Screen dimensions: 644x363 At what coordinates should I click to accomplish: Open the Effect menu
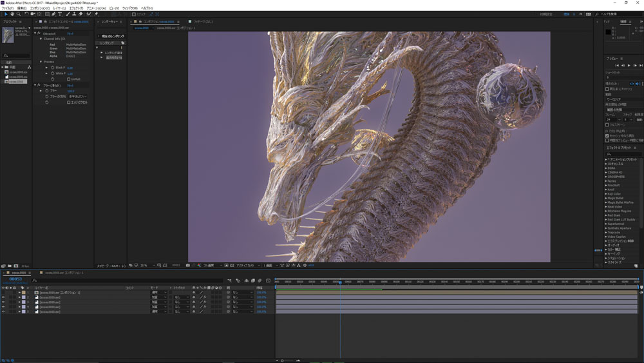click(76, 8)
